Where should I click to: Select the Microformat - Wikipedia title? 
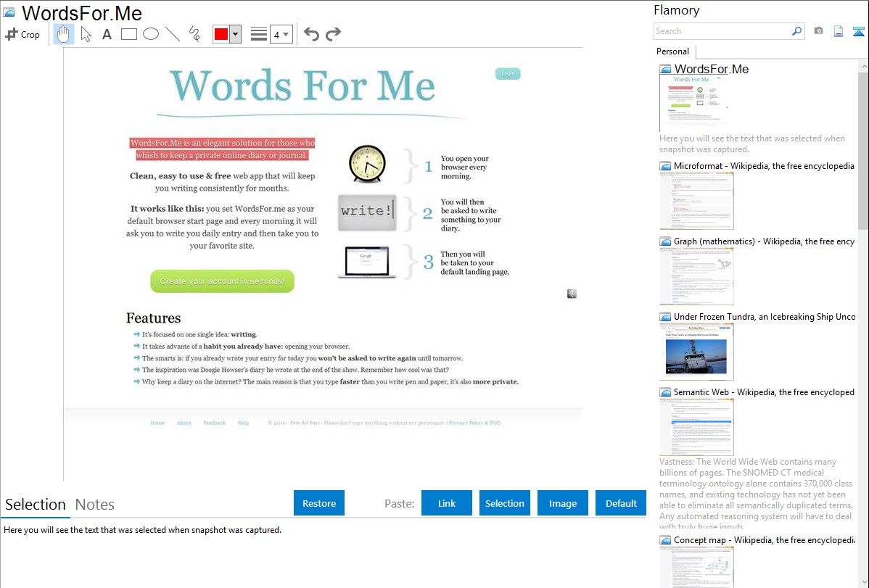[x=764, y=166]
